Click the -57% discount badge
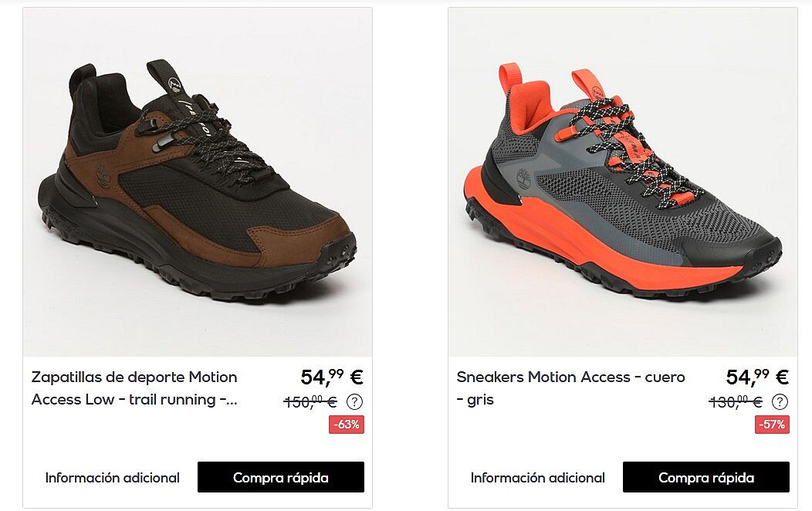This screenshot has height=511, width=812. 772,425
